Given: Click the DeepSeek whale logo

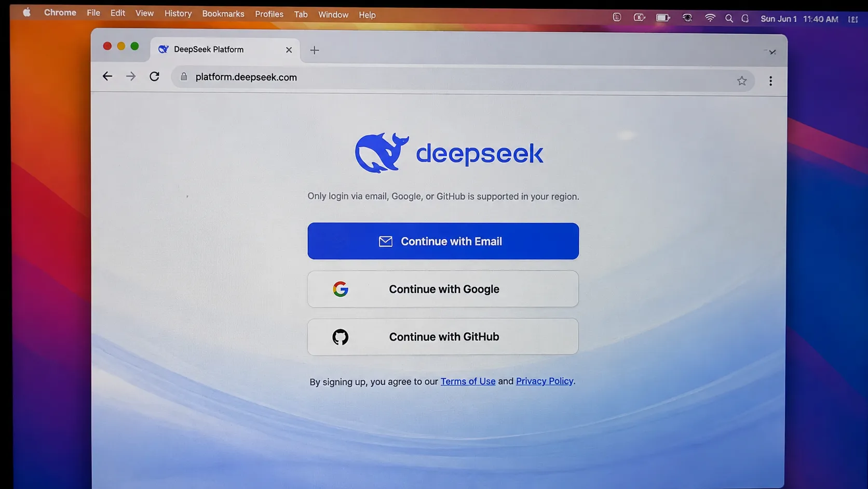Looking at the screenshot, I should click(382, 152).
